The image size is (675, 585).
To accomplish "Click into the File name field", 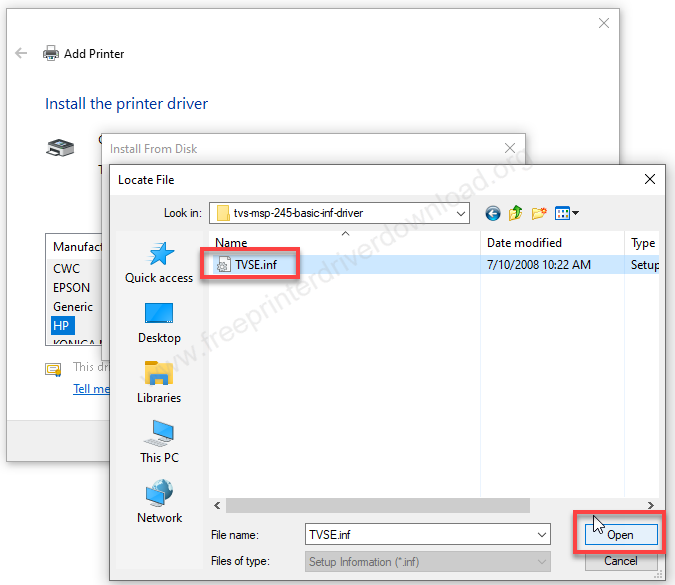I will [x=418, y=535].
